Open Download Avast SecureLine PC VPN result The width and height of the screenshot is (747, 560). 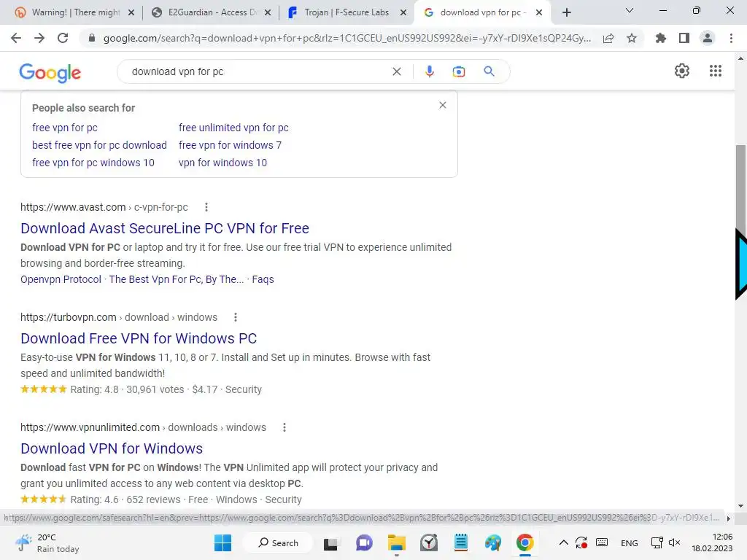[x=165, y=228]
